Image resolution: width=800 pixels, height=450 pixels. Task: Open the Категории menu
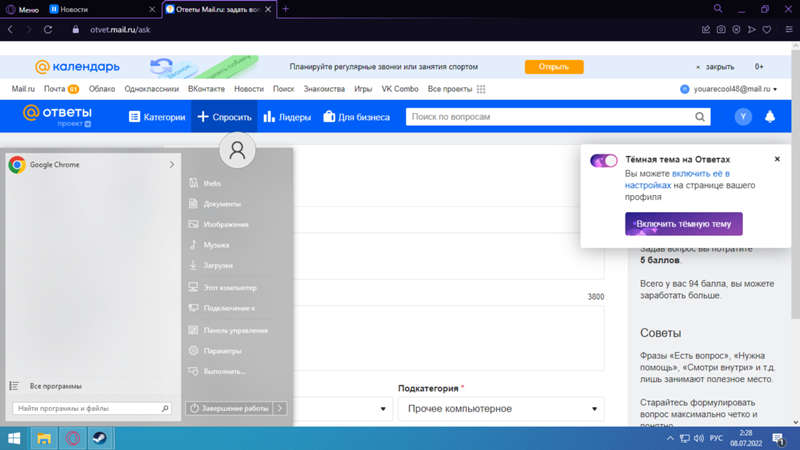point(157,117)
